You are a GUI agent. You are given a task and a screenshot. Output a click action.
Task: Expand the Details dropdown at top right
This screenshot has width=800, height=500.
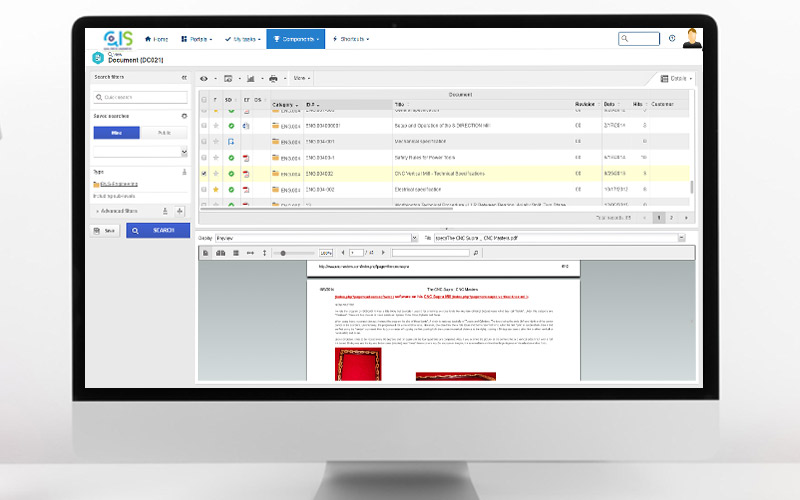tap(676, 77)
